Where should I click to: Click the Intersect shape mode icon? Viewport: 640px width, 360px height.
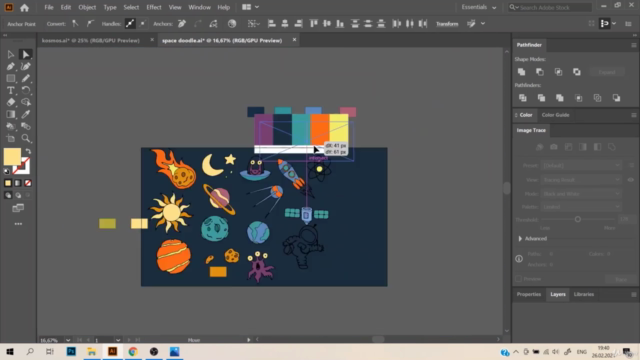click(558, 72)
